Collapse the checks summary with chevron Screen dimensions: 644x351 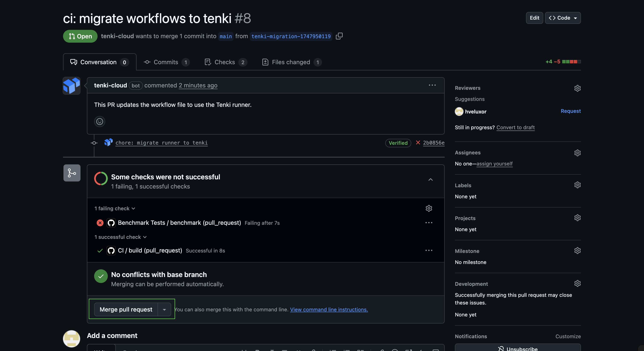430,180
